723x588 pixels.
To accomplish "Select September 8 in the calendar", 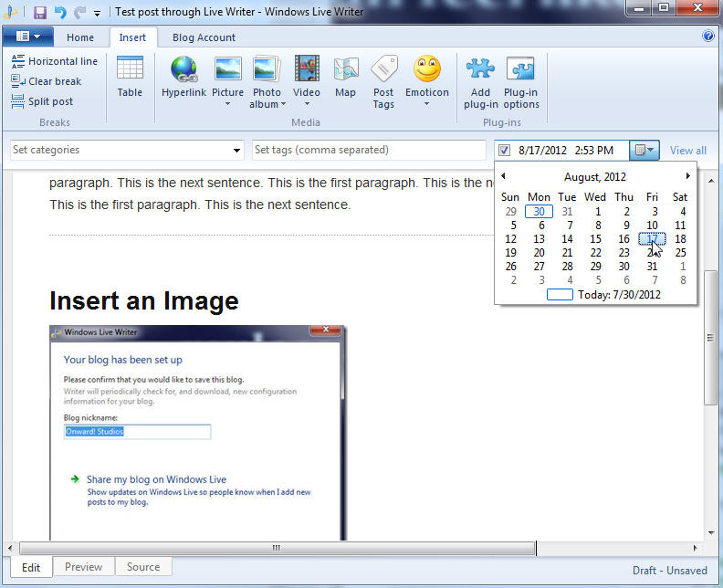I will (683, 280).
